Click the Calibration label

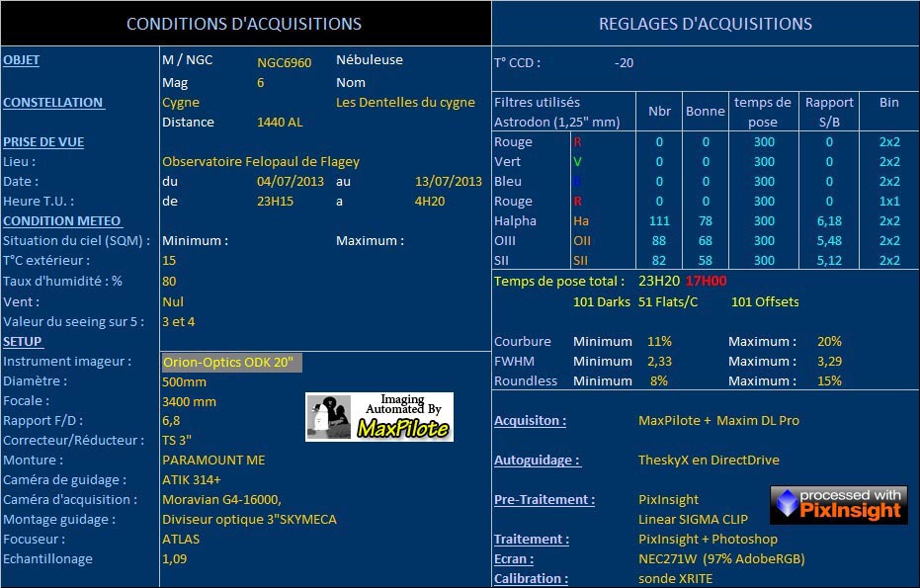[531, 578]
